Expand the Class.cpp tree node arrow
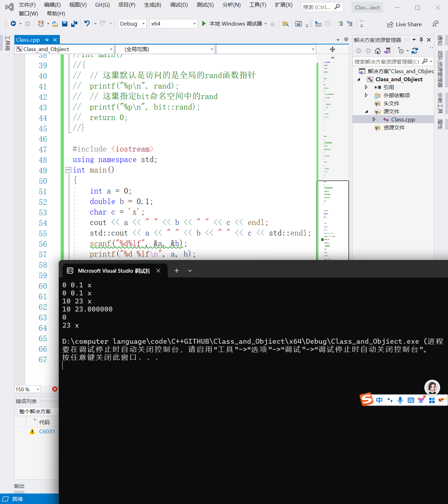This screenshot has height=504, width=448. click(374, 119)
